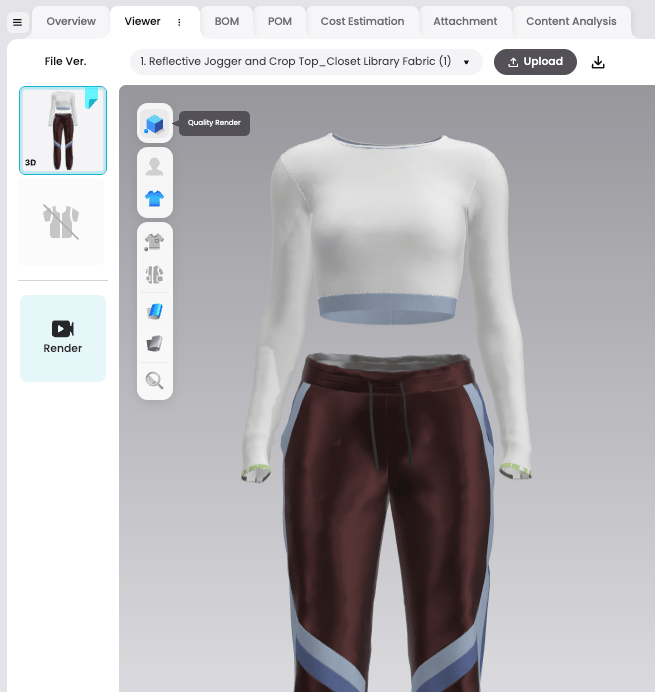
Task: Select the garment trims shirt icon
Action: tap(154, 242)
